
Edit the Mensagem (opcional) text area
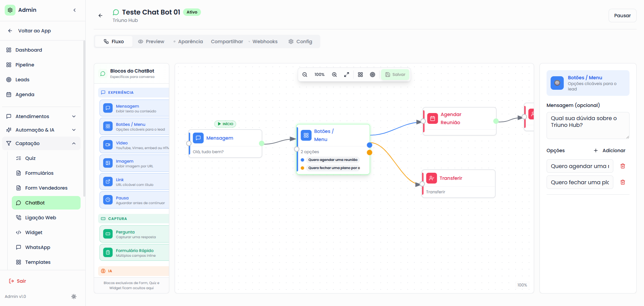click(588, 126)
